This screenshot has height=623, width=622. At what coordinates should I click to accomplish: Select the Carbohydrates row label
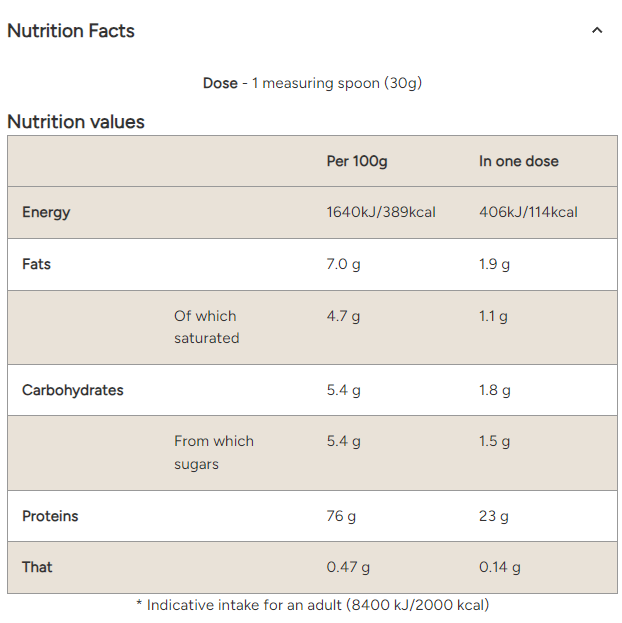(73, 390)
